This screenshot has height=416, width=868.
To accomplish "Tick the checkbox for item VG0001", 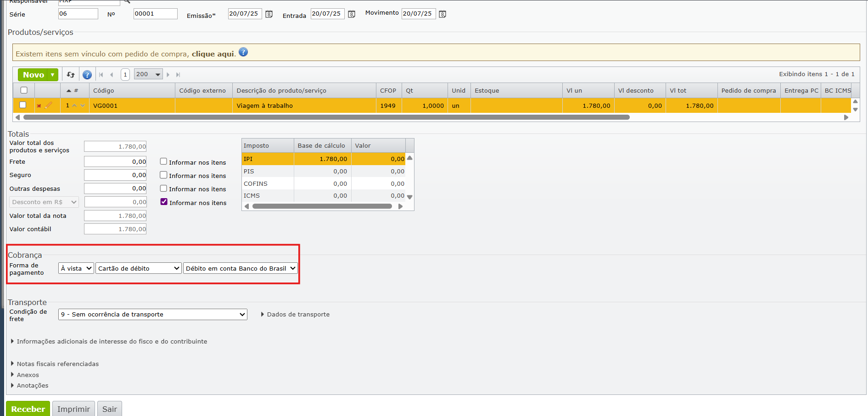I will [22, 105].
